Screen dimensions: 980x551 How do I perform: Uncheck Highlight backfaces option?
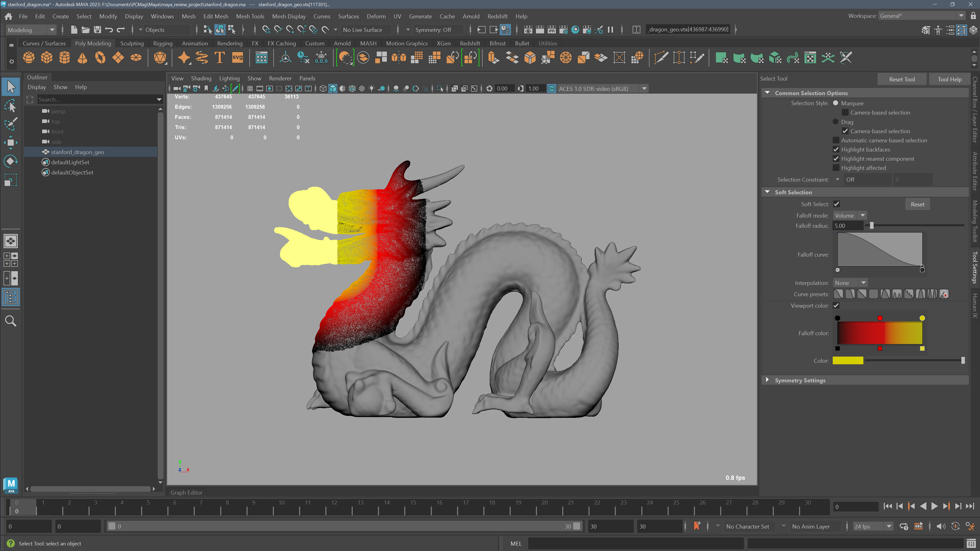coord(836,149)
